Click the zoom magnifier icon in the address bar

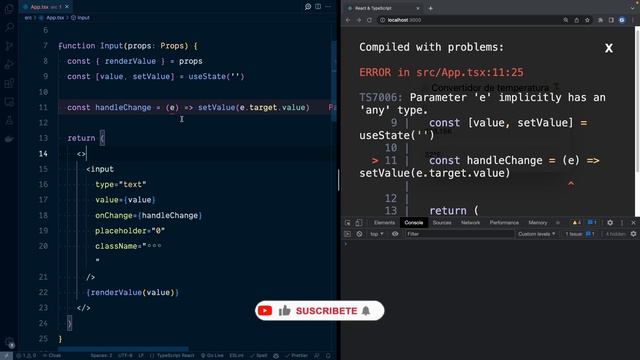point(566,20)
